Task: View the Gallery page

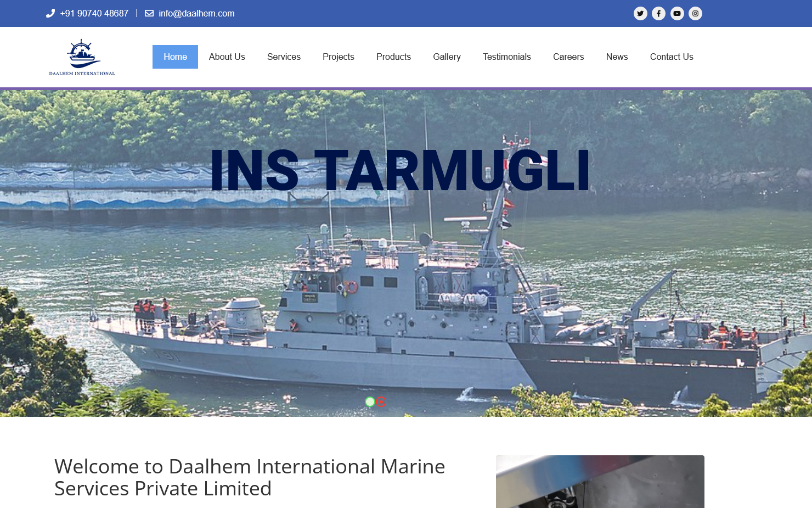Action: (x=447, y=57)
